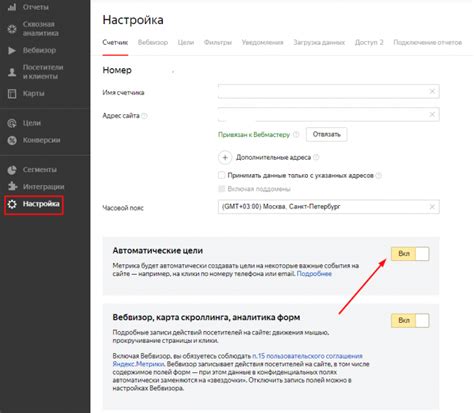Clear the Адрес сайта field
Image resolution: width=474 pixels, height=413 pixels.
coord(432,114)
